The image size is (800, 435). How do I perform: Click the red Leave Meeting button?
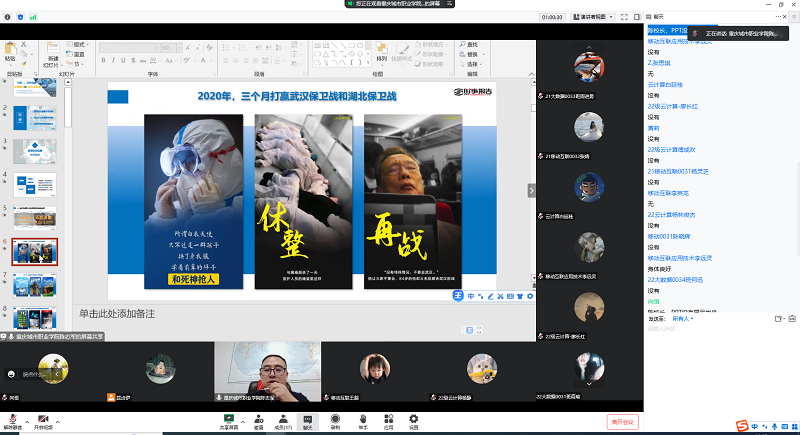pos(622,421)
